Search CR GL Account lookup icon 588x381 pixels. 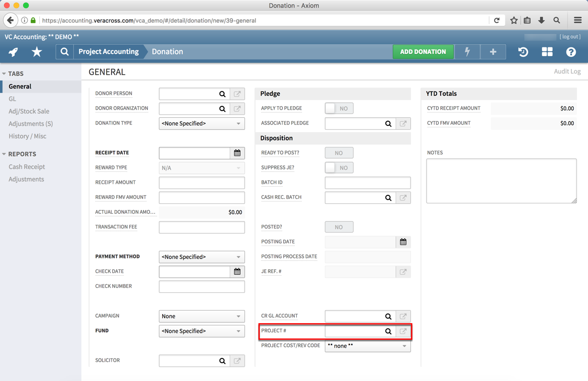(x=388, y=316)
